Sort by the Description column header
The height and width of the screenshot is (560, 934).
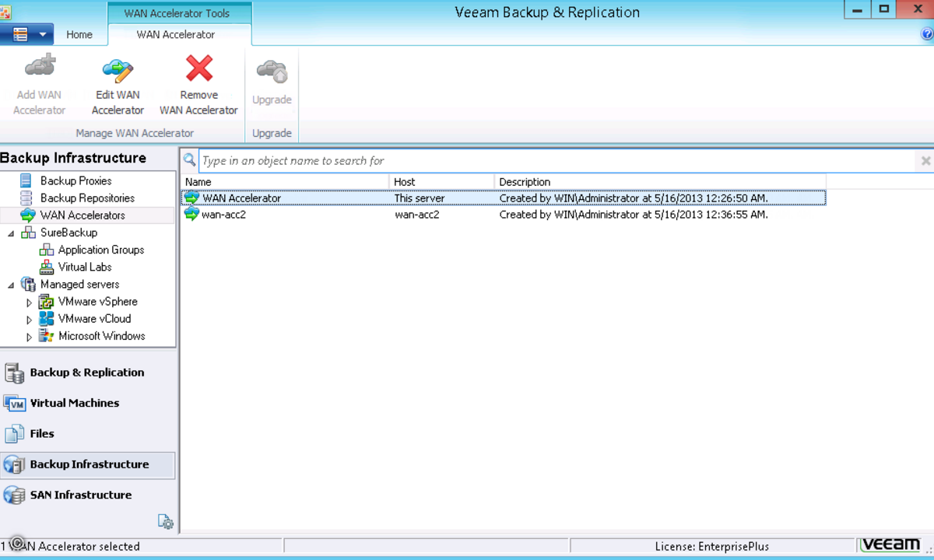tap(660, 182)
